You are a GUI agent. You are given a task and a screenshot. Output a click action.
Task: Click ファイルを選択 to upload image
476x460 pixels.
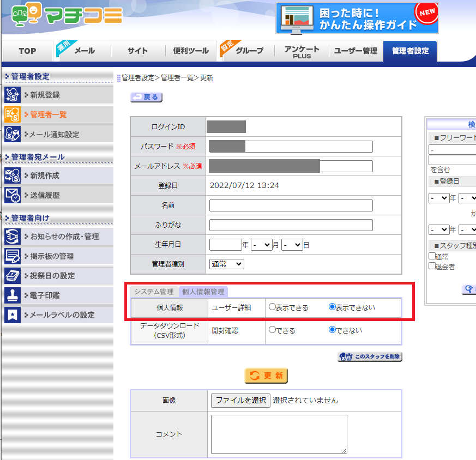coord(240,400)
